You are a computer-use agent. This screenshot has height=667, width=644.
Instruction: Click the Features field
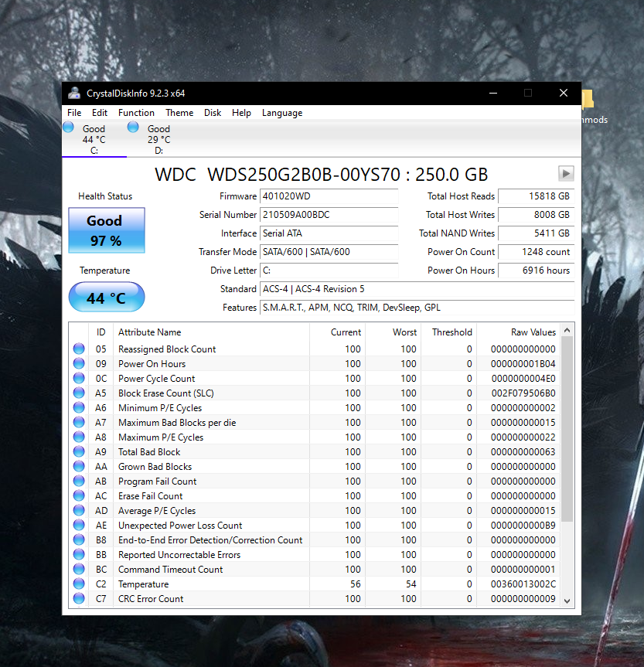pyautogui.click(x=417, y=308)
